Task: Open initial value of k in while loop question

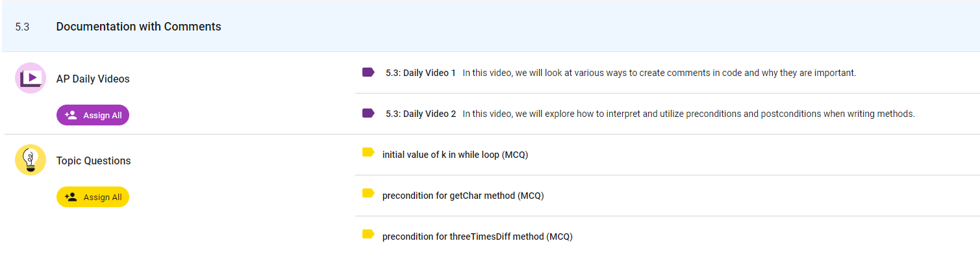Action: click(455, 155)
